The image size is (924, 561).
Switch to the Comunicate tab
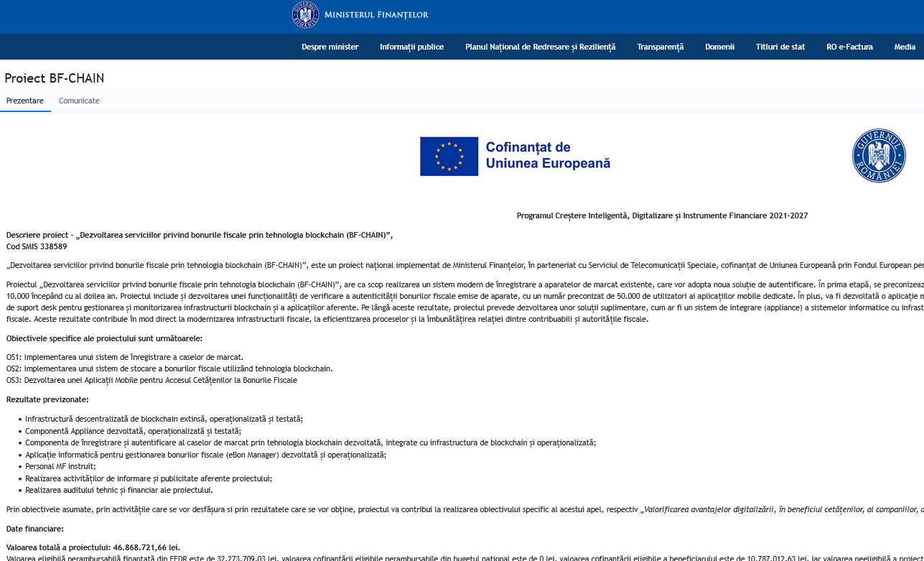point(79,101)
